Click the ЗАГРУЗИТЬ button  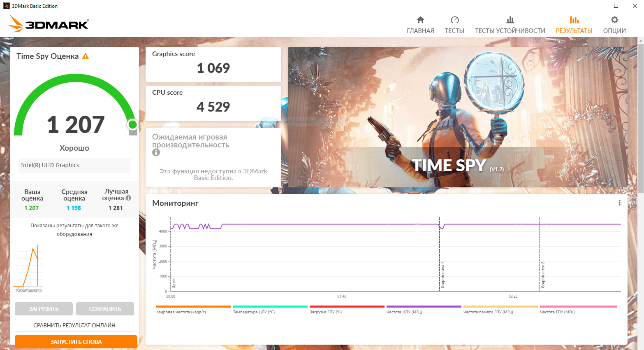(x=44, y=309)
